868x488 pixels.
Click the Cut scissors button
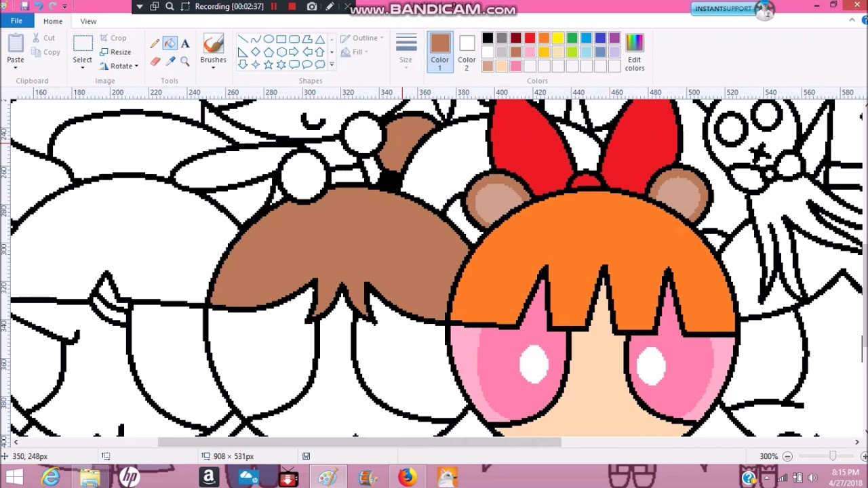click(43, 38)
